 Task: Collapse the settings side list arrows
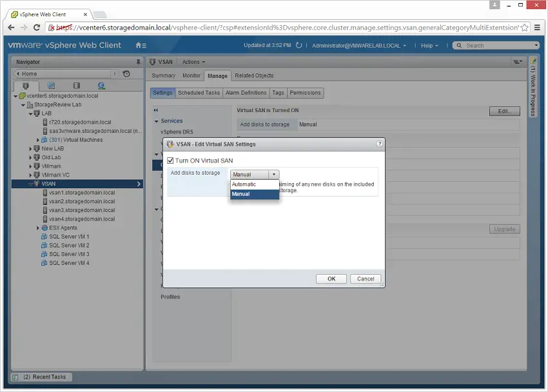pos(156,110)
